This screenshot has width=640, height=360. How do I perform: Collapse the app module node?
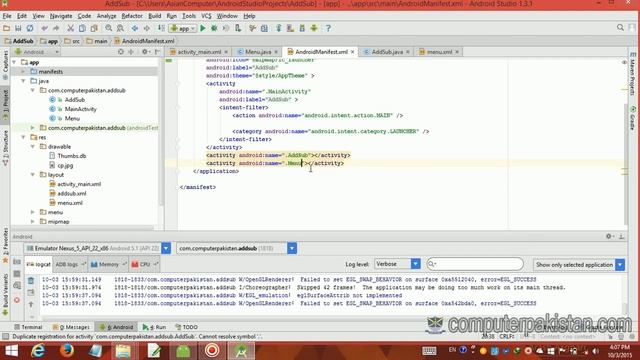[15, 62]
